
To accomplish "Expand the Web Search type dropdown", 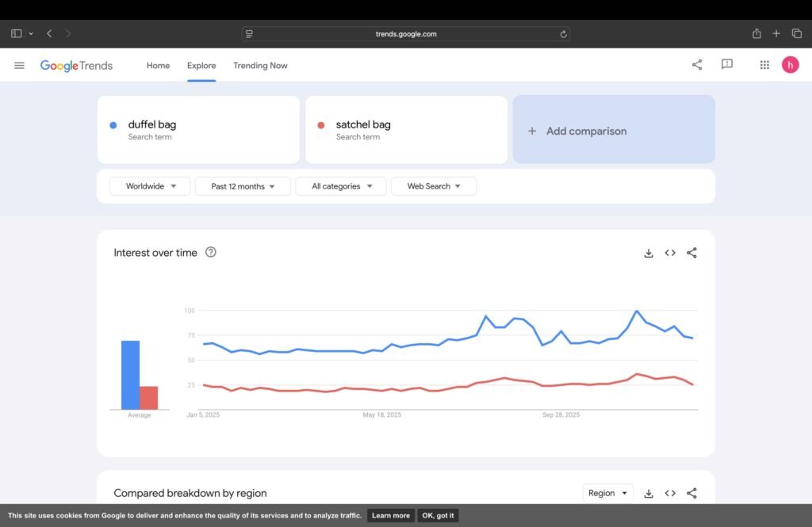I will tap(433, 186).
